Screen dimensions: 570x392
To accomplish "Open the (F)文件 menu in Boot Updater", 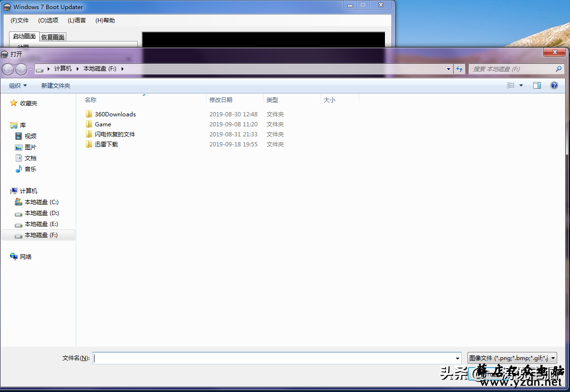I will [20, 21].
